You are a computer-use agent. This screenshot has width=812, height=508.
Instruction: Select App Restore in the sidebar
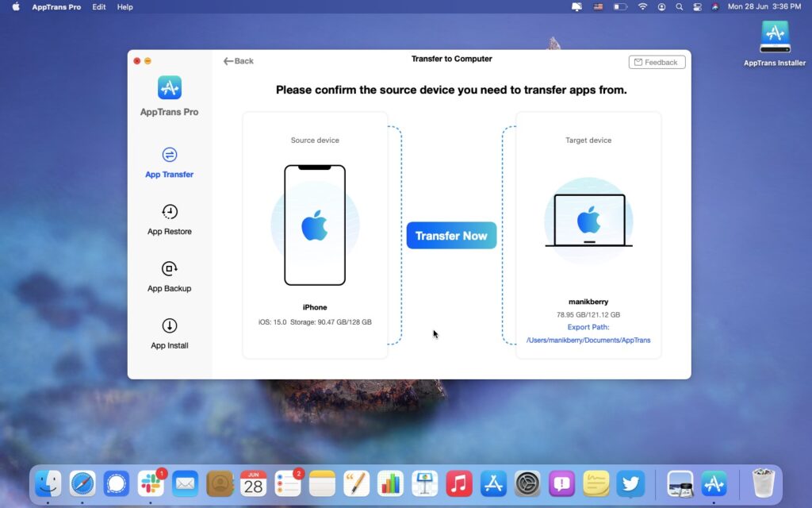[x=168, y=219]
